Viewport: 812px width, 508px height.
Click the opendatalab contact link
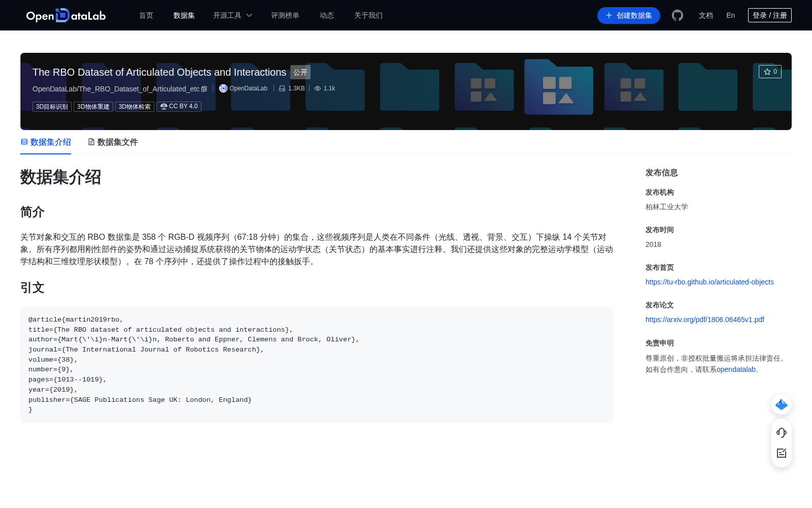tap(736, 369)
